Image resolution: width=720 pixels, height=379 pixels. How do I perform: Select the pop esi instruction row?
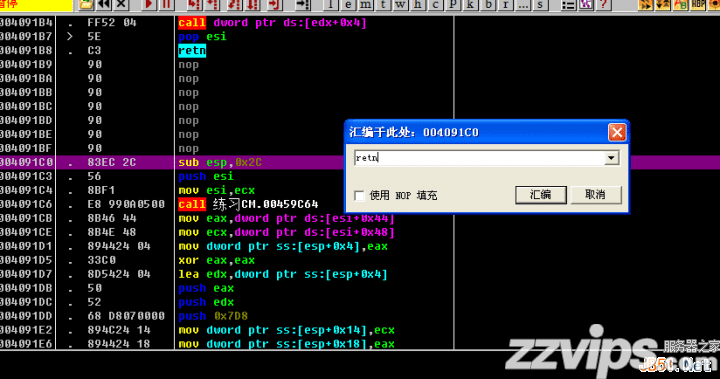[202, 37]
